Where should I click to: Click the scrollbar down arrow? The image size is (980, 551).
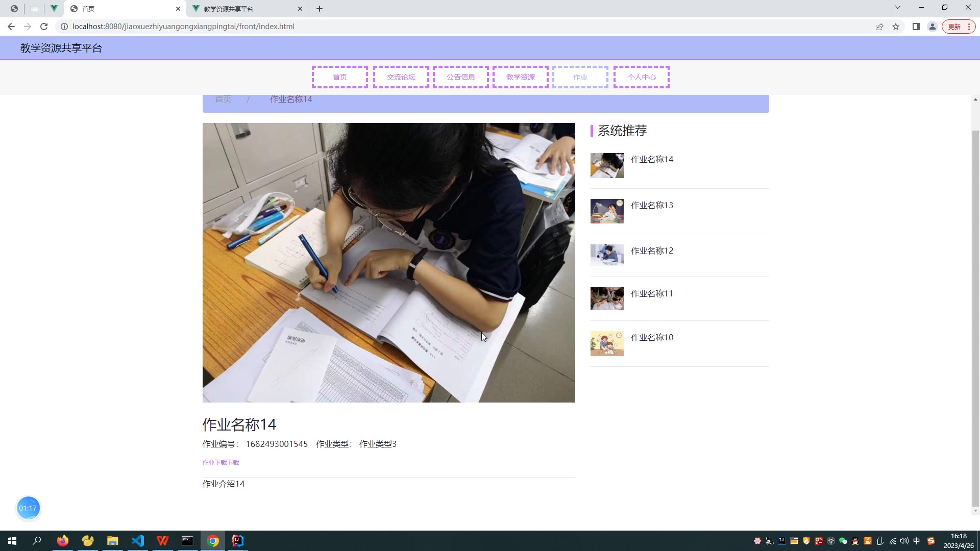coord(975,511)
